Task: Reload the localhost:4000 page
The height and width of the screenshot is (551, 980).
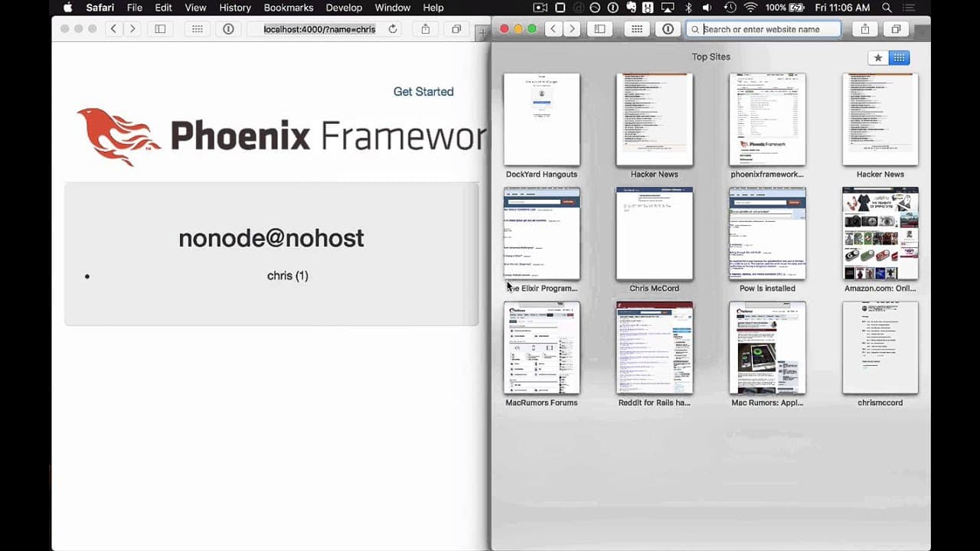Action: tap(393, 29)
